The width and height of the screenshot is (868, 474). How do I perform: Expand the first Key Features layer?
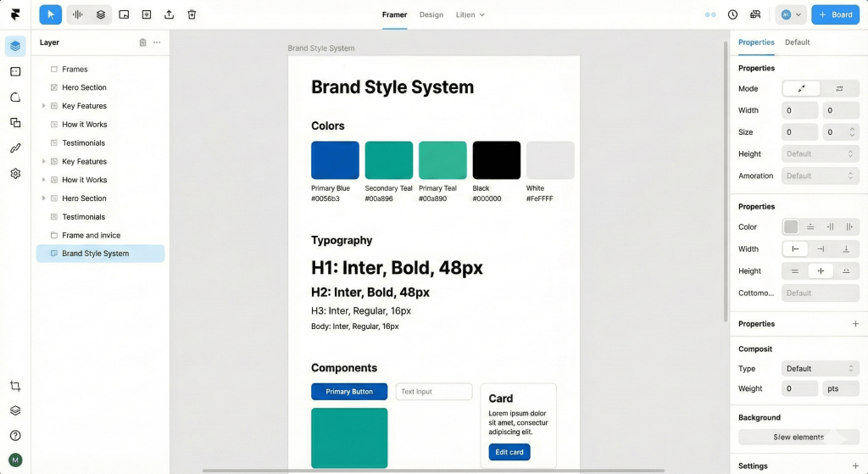[x=43, y=106]
